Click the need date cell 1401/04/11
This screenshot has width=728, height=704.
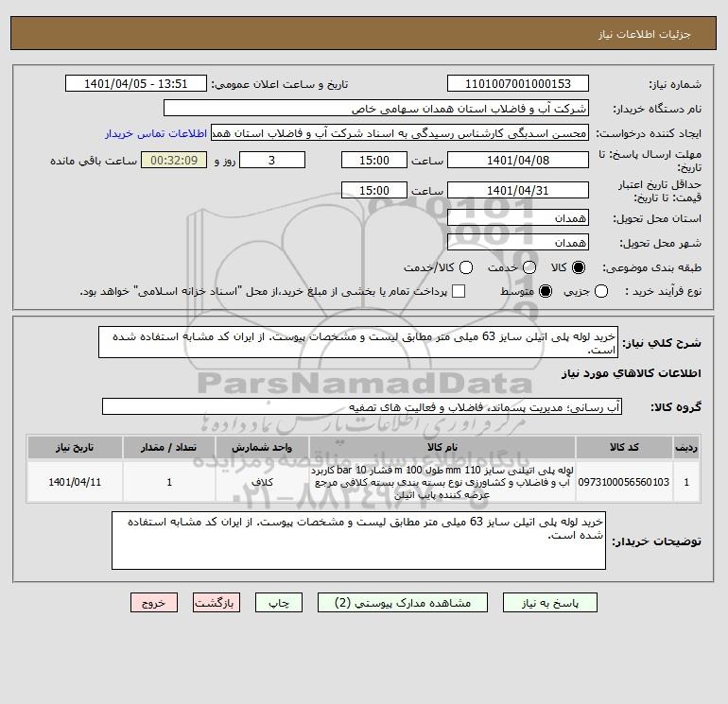[75, 482]
